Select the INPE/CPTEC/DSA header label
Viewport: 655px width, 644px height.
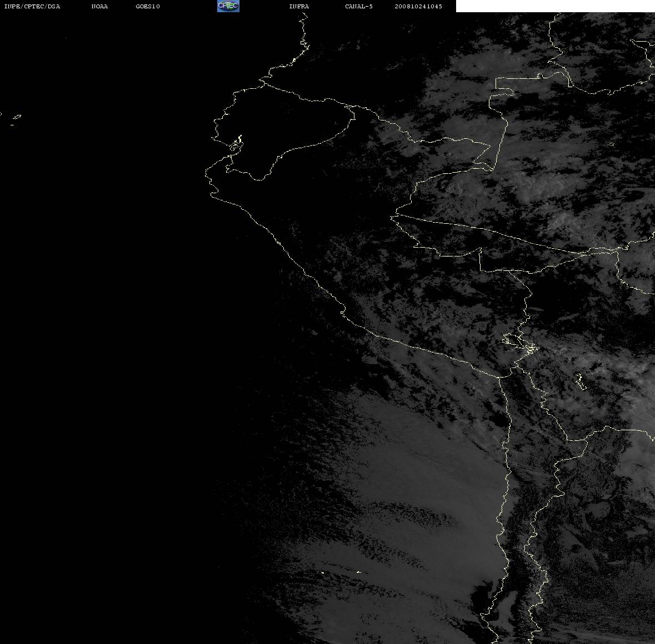point(32,6)
